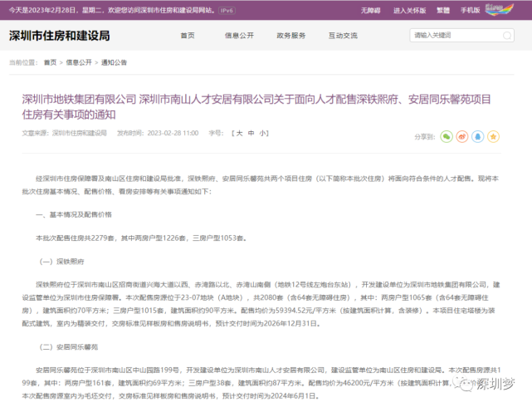Set font size to 中

[x=251, y=133]
